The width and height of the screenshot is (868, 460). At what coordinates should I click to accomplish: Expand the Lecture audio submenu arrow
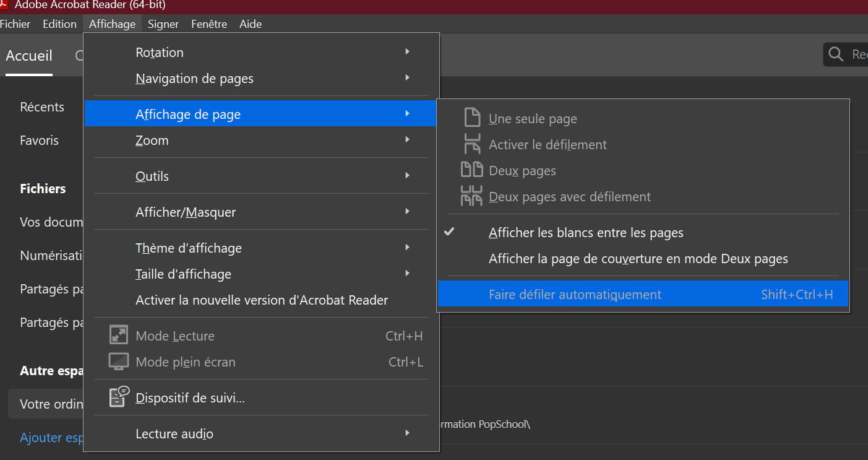tap(407, 433)
